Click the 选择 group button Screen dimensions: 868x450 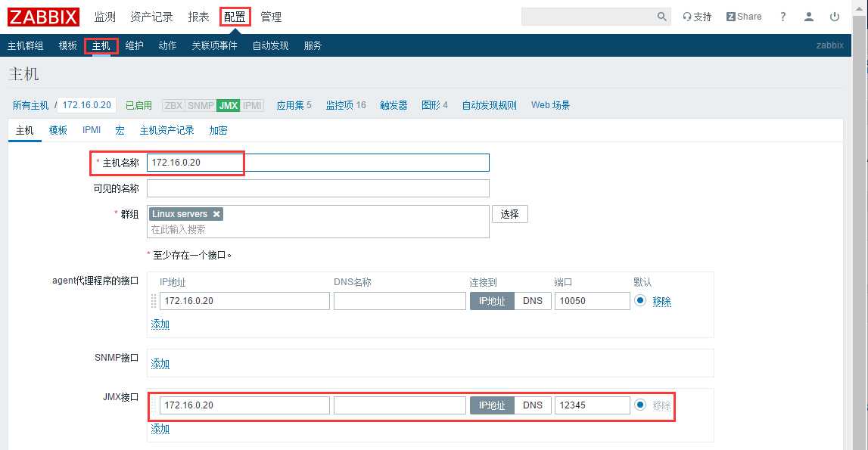point(510,214)
